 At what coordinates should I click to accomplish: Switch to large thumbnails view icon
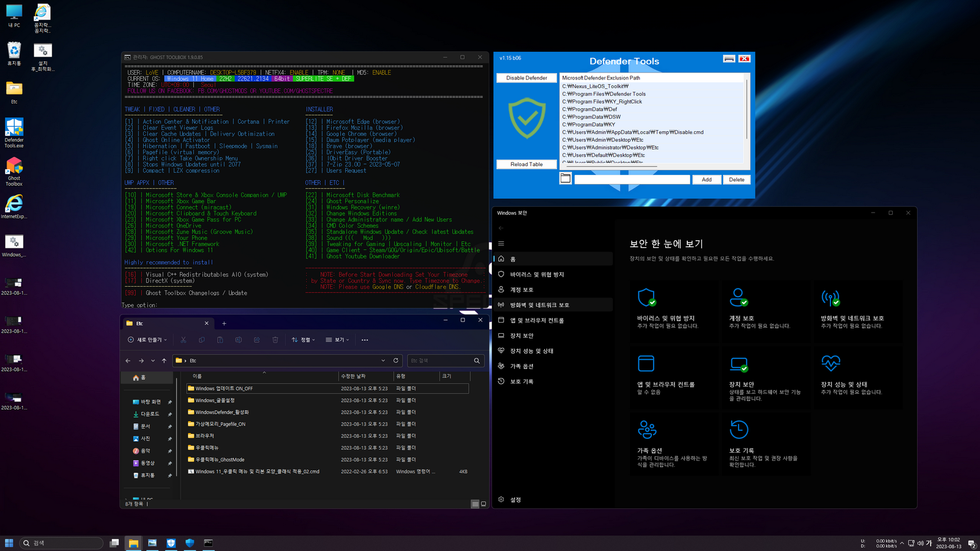[484, 504]
